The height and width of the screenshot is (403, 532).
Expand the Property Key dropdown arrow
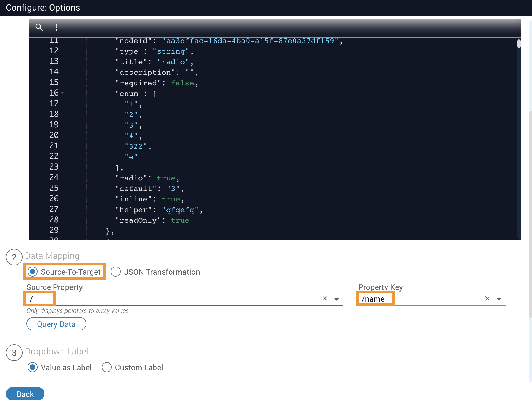pyautogui.click(x=499, y=299)
